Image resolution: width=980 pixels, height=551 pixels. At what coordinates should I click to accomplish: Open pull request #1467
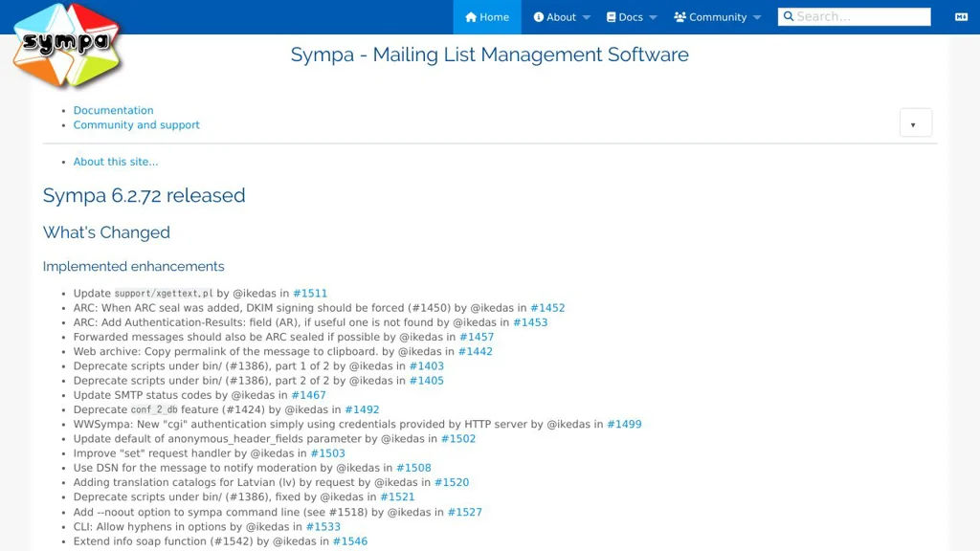coord(309,395)
